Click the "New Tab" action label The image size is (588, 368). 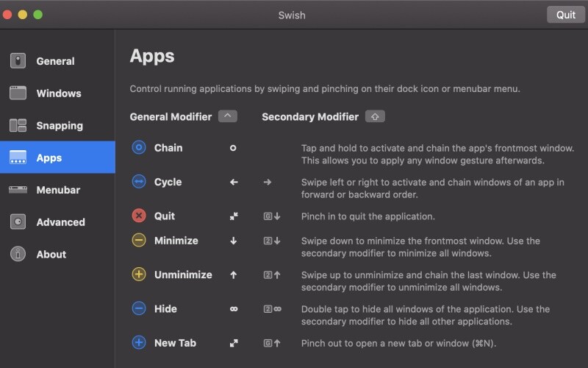click(x=175, y=343)
